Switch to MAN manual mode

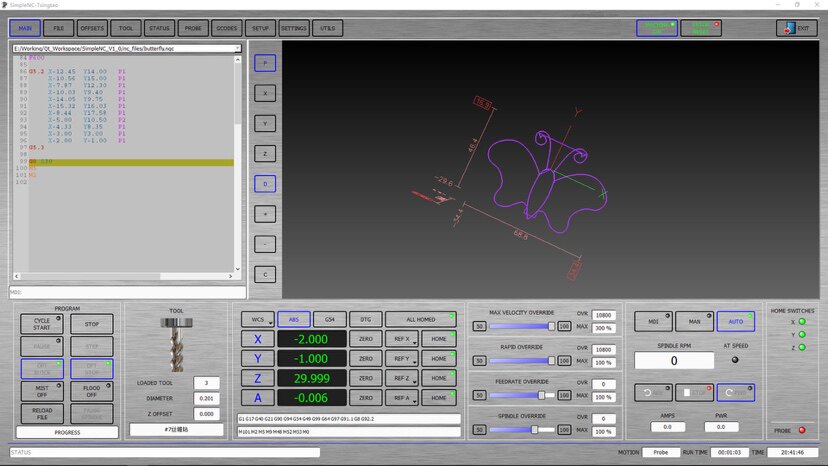point(694,321)
